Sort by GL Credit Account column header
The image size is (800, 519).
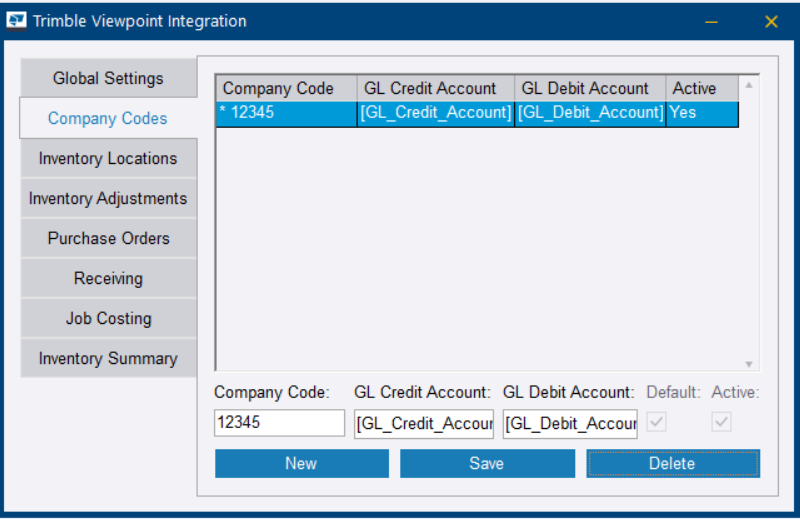(436, 88)
